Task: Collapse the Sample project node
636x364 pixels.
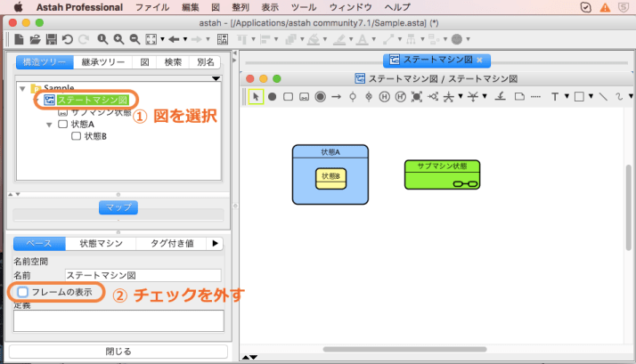Action: tap(23, 88)
